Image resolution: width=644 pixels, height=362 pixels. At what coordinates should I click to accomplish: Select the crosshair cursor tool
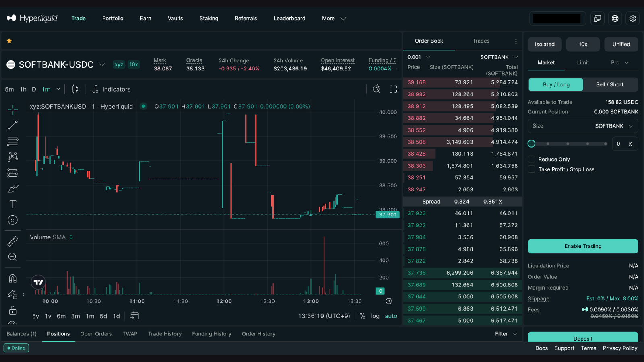click(12, 109)
